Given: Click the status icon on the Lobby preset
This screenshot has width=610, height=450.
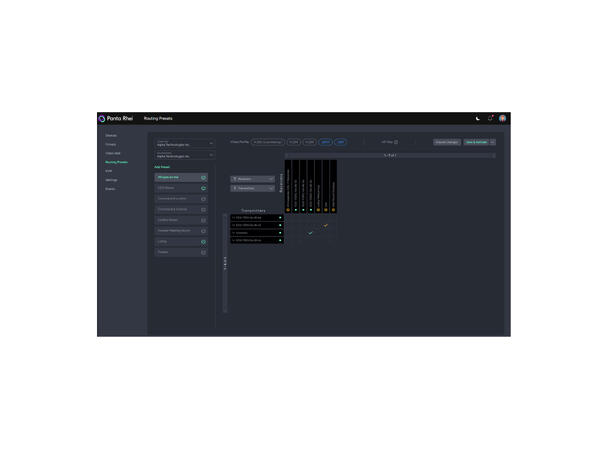Looking at the screenshot, I should point(204,242).
